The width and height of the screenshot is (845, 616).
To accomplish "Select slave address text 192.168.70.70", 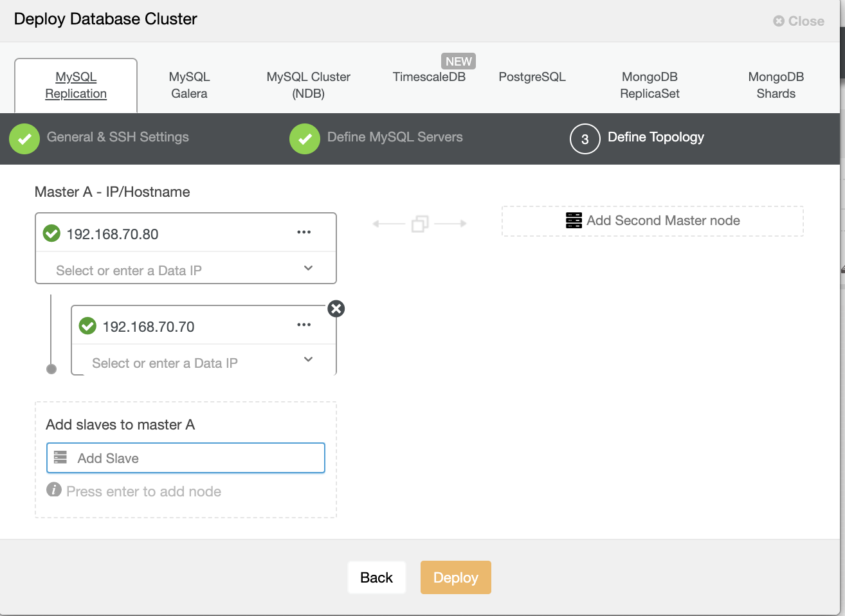I will pos(149,327).
